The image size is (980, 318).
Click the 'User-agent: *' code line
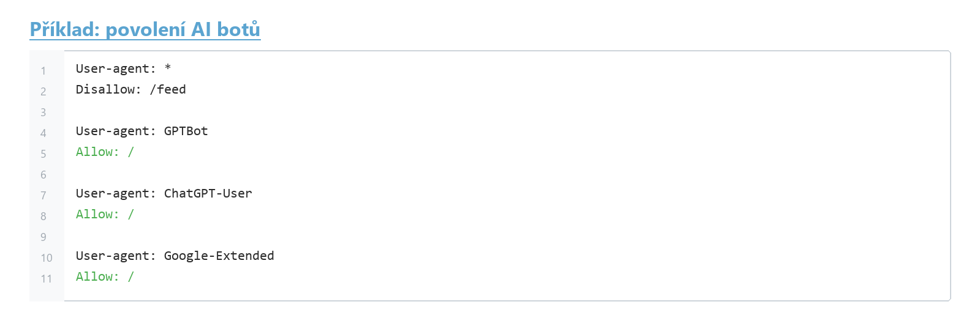[x=123, y=68]
